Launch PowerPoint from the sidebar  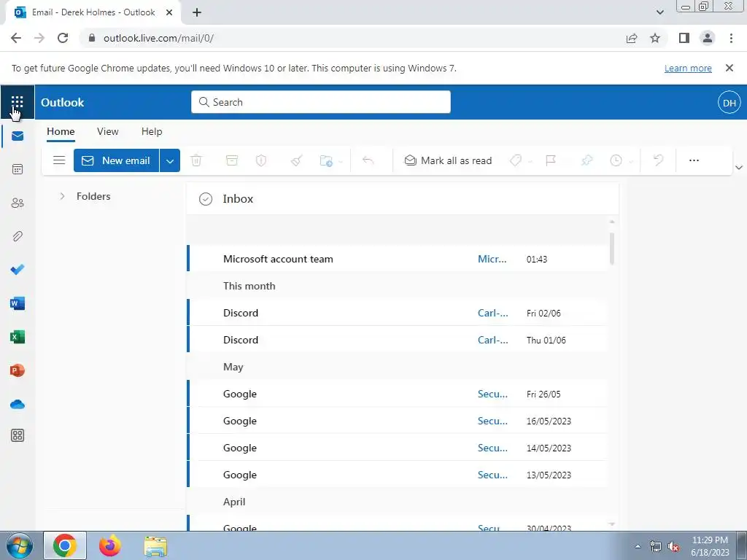[x=18, y=370]
